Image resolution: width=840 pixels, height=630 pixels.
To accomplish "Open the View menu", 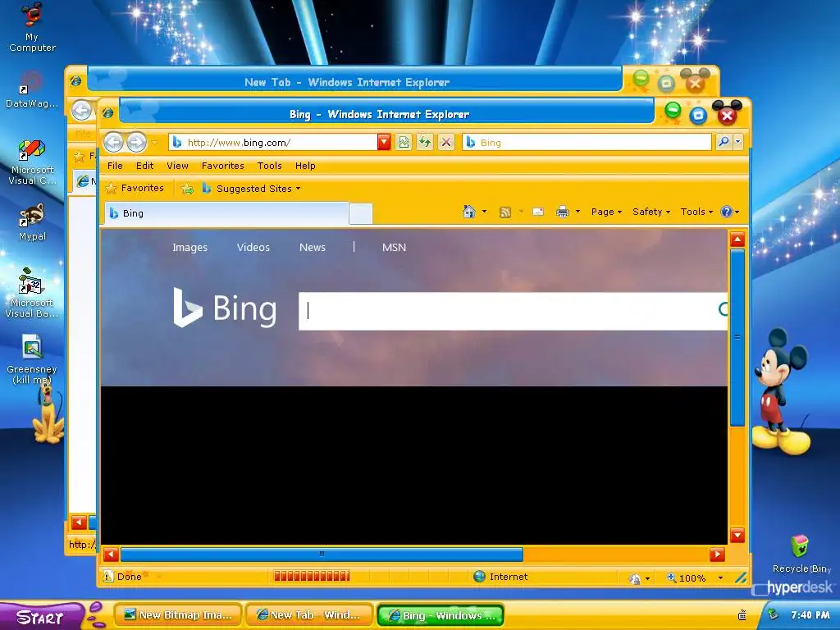I will pos(177,166).
